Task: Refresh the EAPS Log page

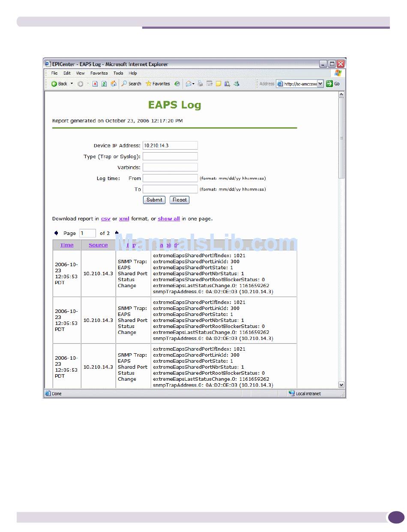Action: (x=104, y=84)
